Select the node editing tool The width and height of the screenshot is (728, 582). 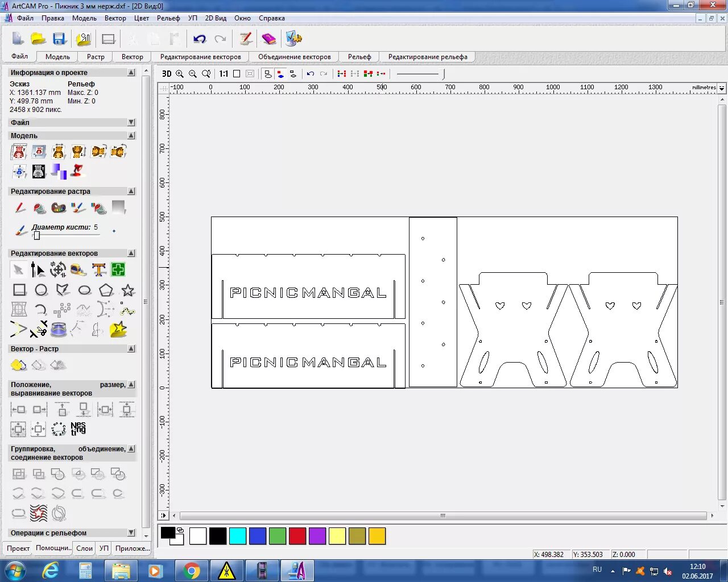[x=38, y=269]
